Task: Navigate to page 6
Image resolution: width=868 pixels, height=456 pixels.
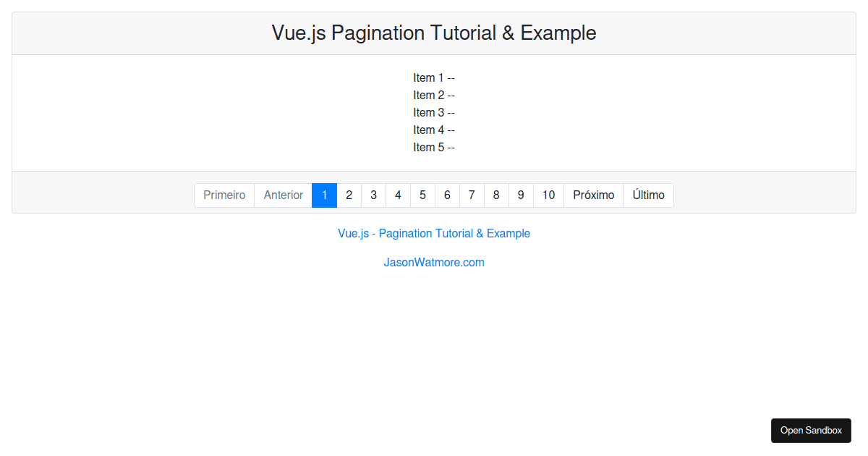Action: [x=447, y=195]
